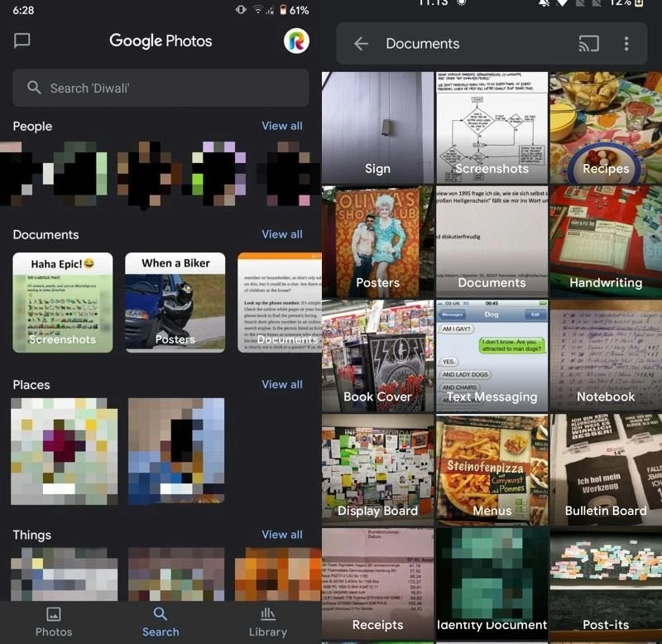662x644 pixels.
Task: Open the first Things thumbnail
Action: pos(65,574)
